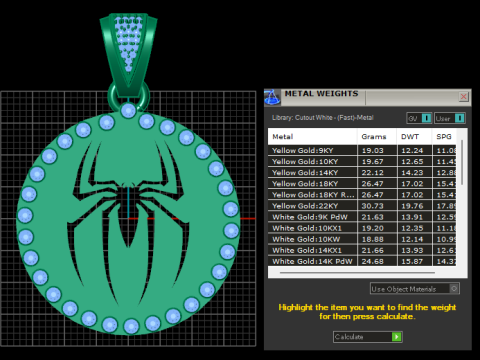Screen dimensions: 480x360
Task: Select the White Gold:9K PdW row
Action: (362, 217)
